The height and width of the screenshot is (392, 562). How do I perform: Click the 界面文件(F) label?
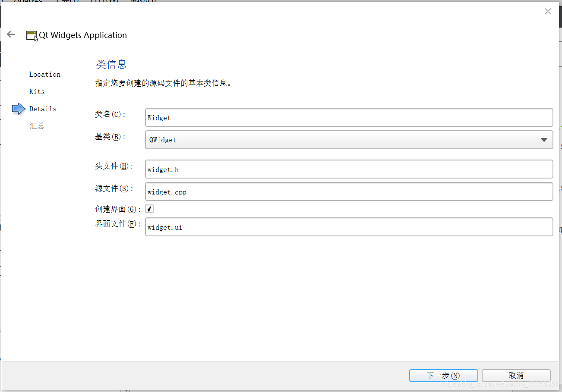tap(118, 224)
